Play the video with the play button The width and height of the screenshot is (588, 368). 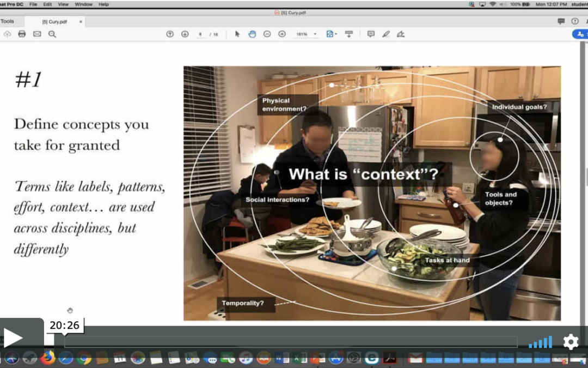click(x=13, y=337)
